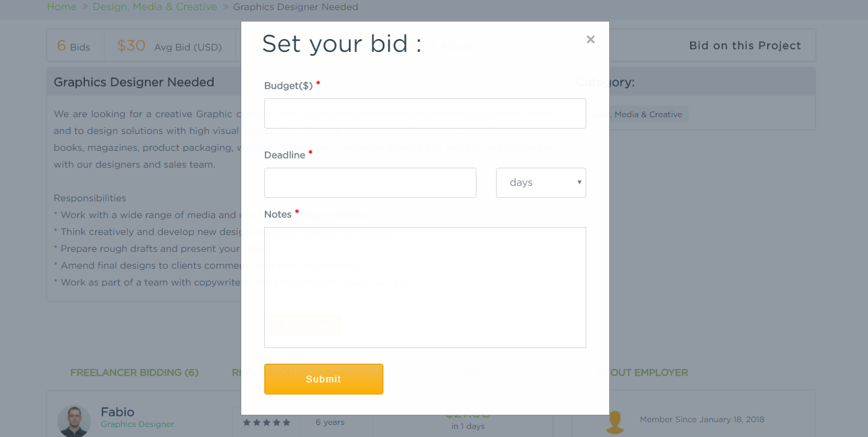Click inside the Notes text area
This screenshot has height=437, width=868.
click(425, 287)
